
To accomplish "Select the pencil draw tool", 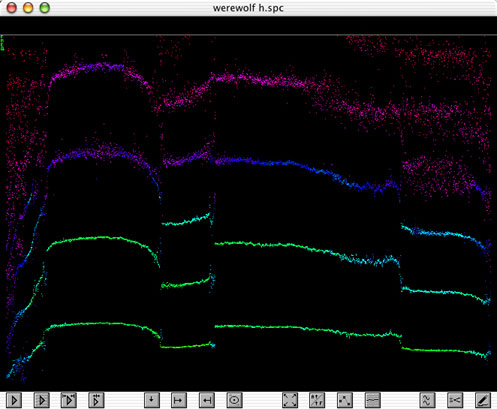I will click(x=483, y=400).
